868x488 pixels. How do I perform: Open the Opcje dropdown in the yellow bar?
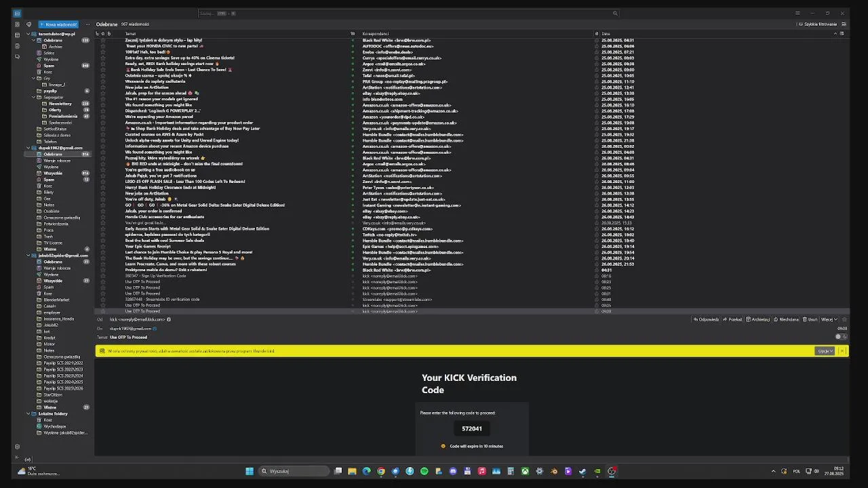pyautogui.click(x=825, y=351)
